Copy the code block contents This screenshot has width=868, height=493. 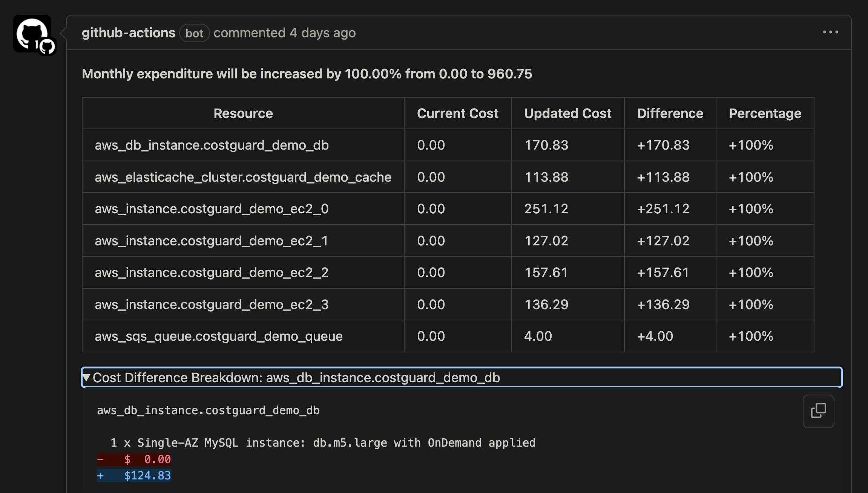(x=818, y=411)
